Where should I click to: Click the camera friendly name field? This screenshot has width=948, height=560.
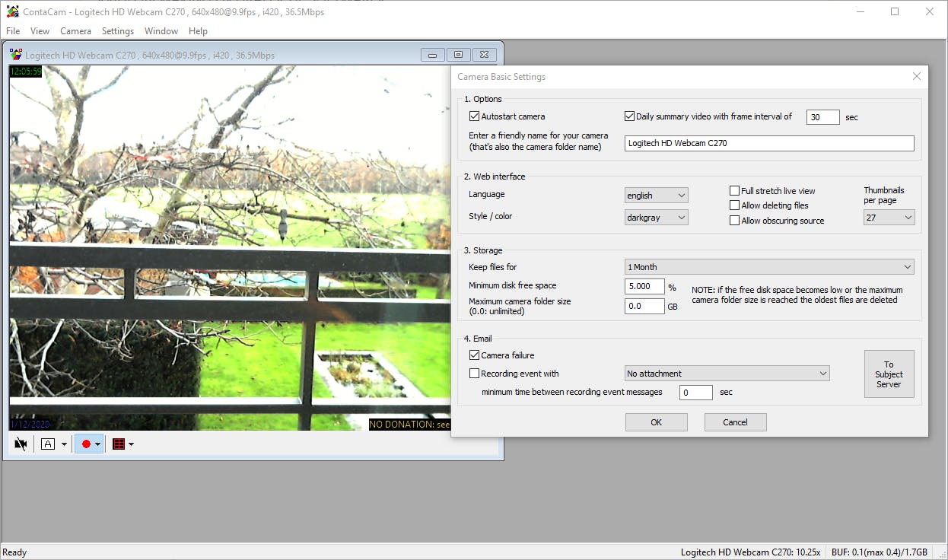click(x=769, y=143)
